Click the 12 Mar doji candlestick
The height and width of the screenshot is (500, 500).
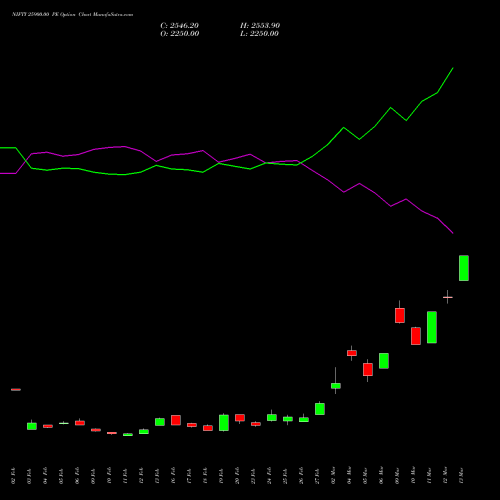click(448, 297)
